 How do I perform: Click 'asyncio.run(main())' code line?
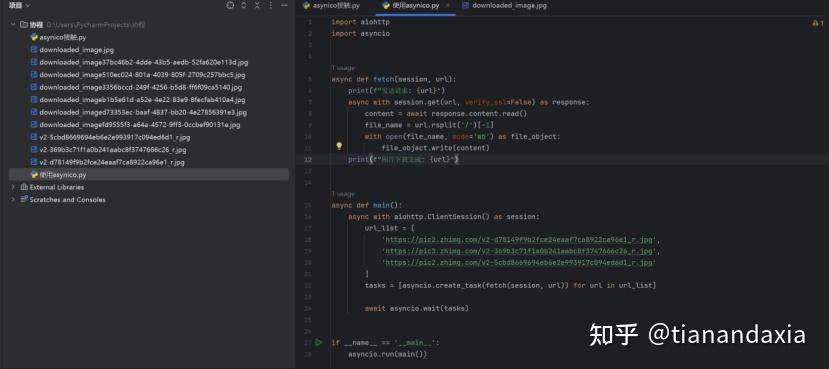388,354
